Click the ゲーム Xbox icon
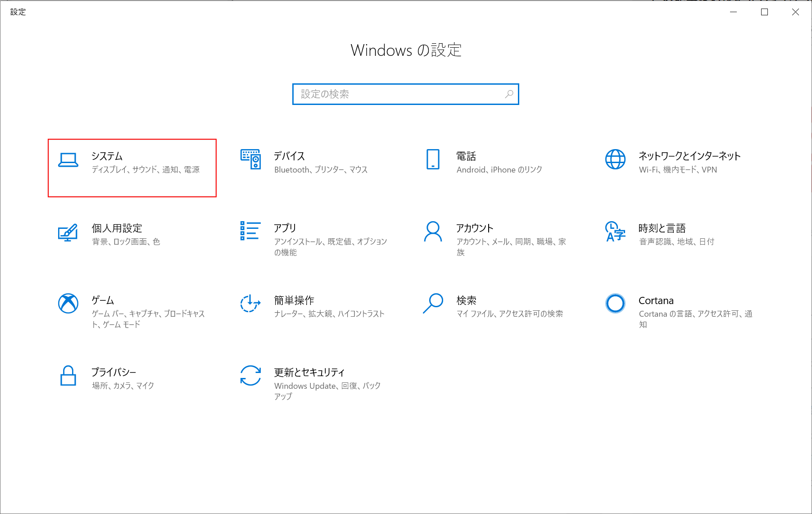Viewport: 812px width, 514px height. pyautogui.click(x=68, y=304)
